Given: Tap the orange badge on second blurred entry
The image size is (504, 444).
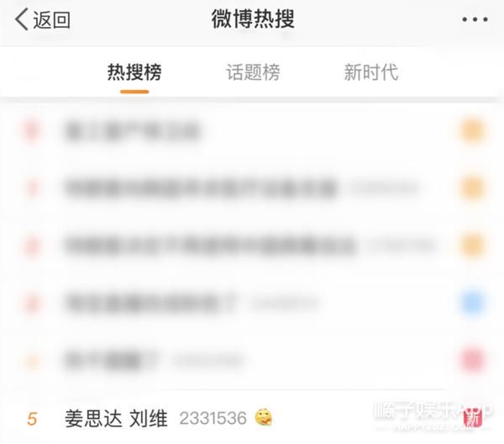Looking at the screenshot, I should coord(472,188).
